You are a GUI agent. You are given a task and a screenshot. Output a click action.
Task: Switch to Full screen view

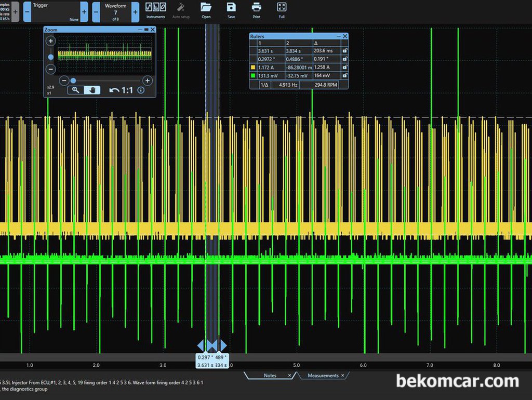tap(282, 10)
